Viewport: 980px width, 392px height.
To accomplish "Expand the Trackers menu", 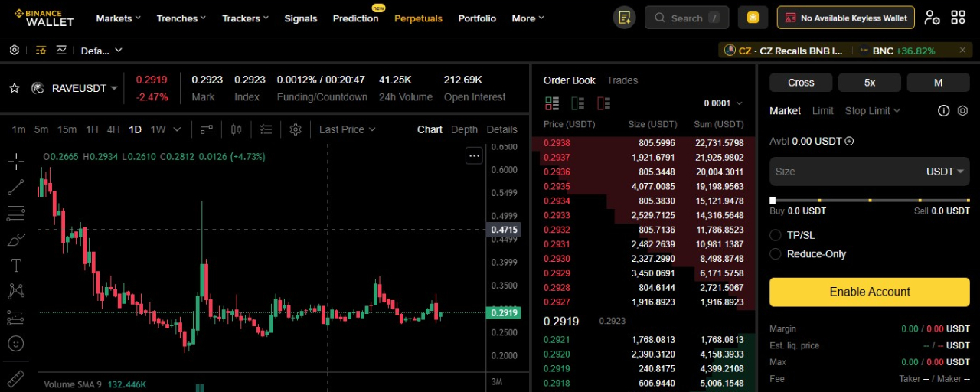I will pos(245,18).
